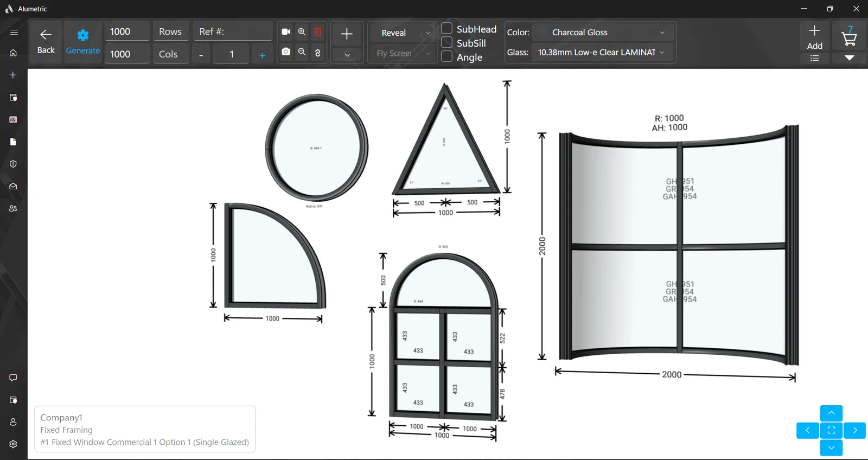Screen dimensions: 868x460
Task: Open the envelope mail icon in the sidebar
Action: (x=14, y=186)
